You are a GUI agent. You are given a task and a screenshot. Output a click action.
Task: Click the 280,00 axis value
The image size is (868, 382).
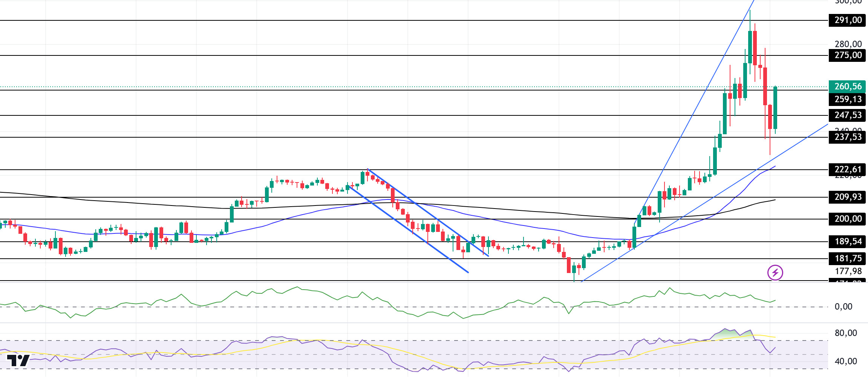848,44
